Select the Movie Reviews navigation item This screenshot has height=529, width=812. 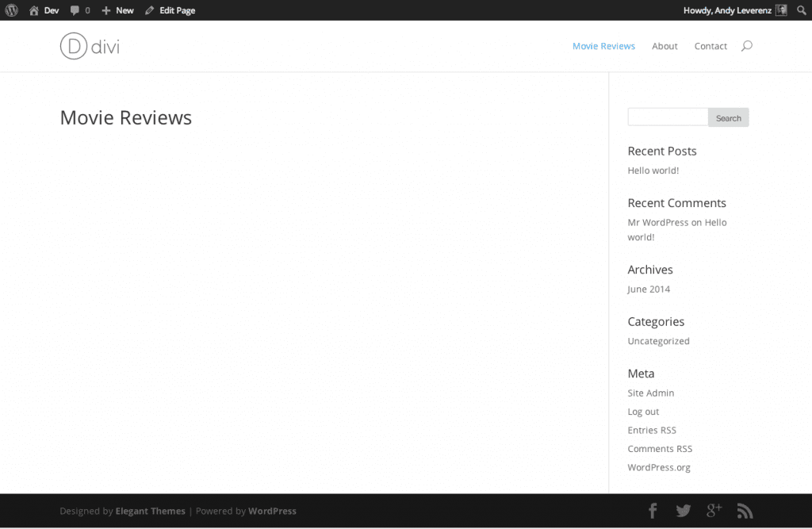[x=603, y=46]
